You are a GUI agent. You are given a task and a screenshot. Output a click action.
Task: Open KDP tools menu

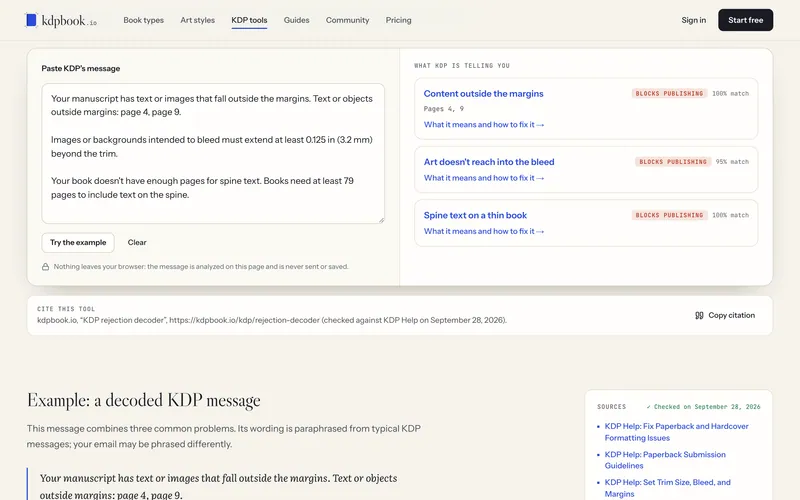point(249,20)
